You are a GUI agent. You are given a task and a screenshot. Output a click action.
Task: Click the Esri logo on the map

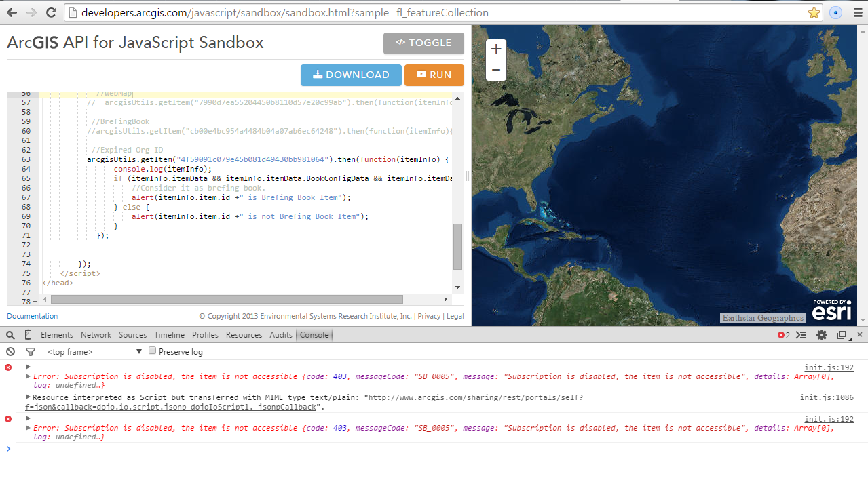pos(831,310)
